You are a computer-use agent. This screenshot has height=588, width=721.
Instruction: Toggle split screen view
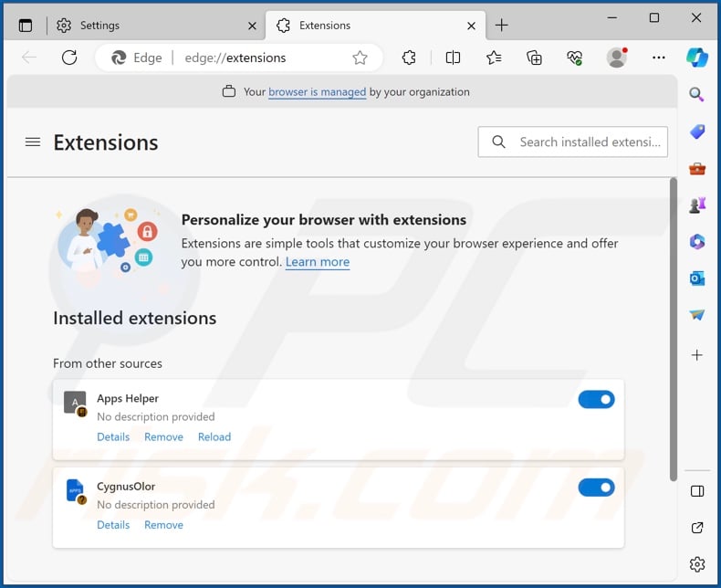[453, 58]
